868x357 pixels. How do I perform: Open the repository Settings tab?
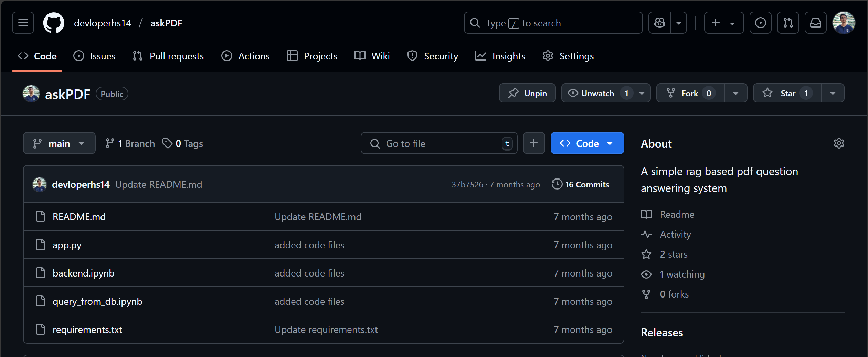(568, 56)
